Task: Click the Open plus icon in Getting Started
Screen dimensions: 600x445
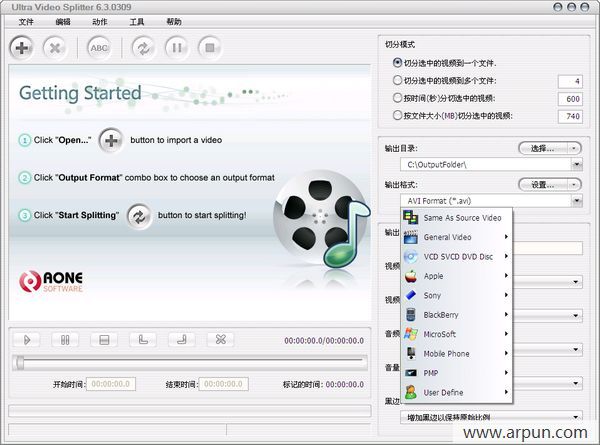Action: click(111, 140)
